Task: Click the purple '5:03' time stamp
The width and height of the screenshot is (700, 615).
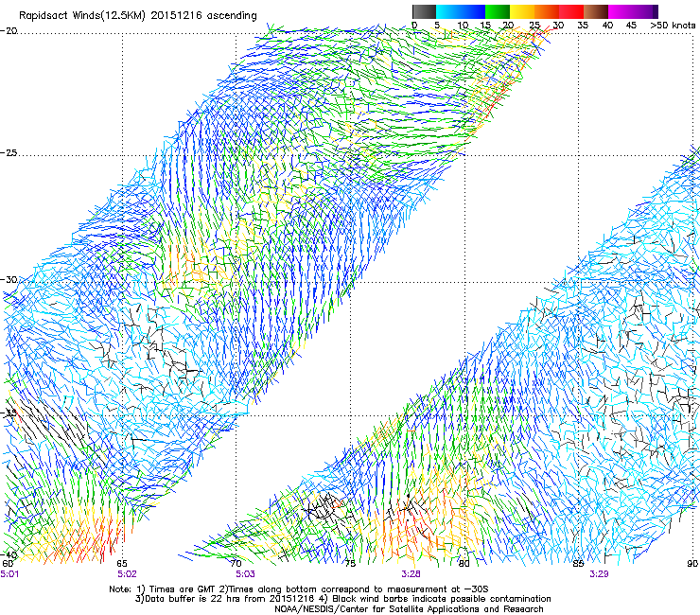Action: 246,574
